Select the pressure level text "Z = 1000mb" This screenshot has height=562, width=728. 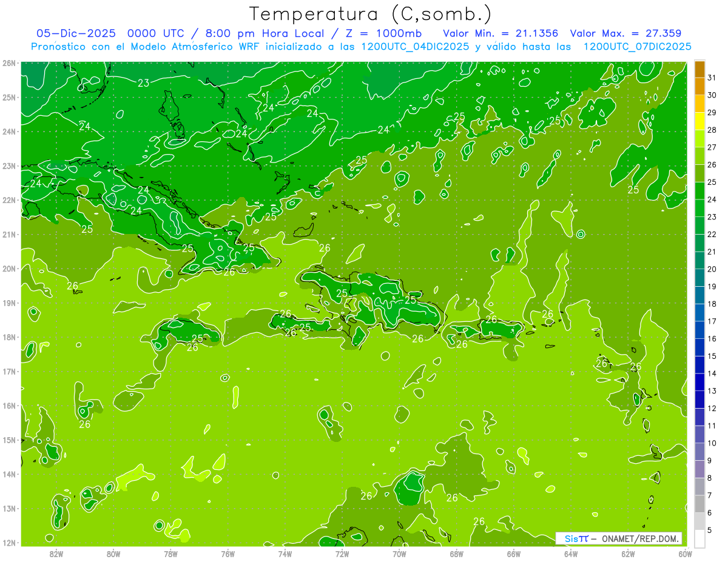pyautogui.click(x=383, y=33)
